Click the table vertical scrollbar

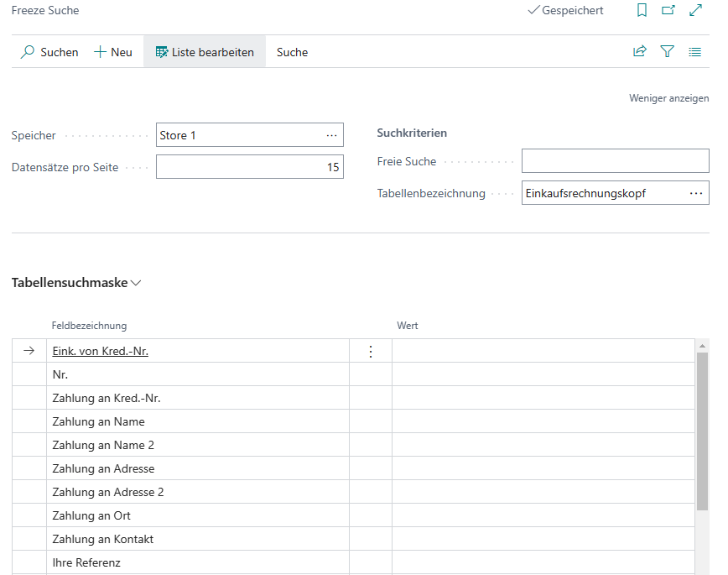702,428
